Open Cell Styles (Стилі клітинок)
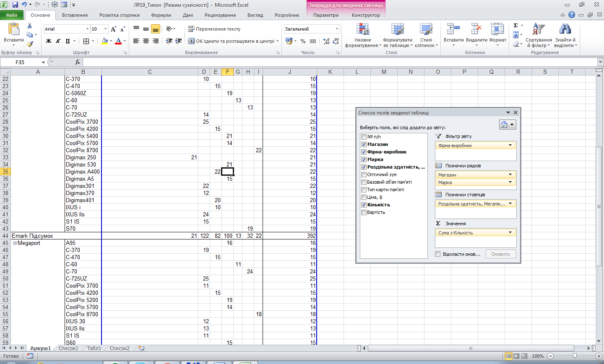 click(x=426, y=35)
